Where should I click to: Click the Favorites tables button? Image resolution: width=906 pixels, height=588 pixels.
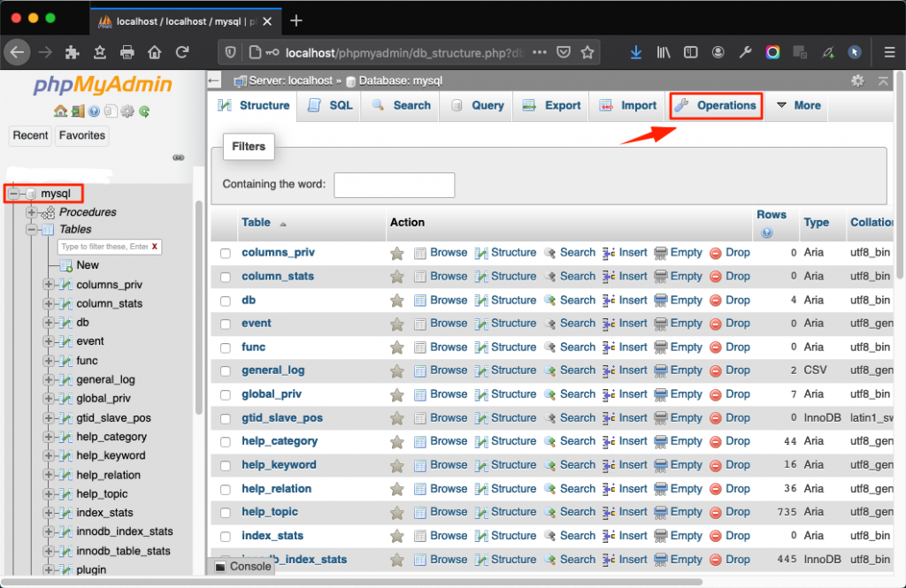82,136
